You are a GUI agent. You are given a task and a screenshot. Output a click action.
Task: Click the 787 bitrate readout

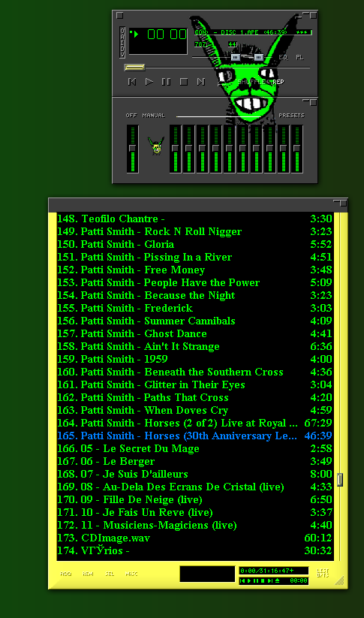(x=200, y=44)
